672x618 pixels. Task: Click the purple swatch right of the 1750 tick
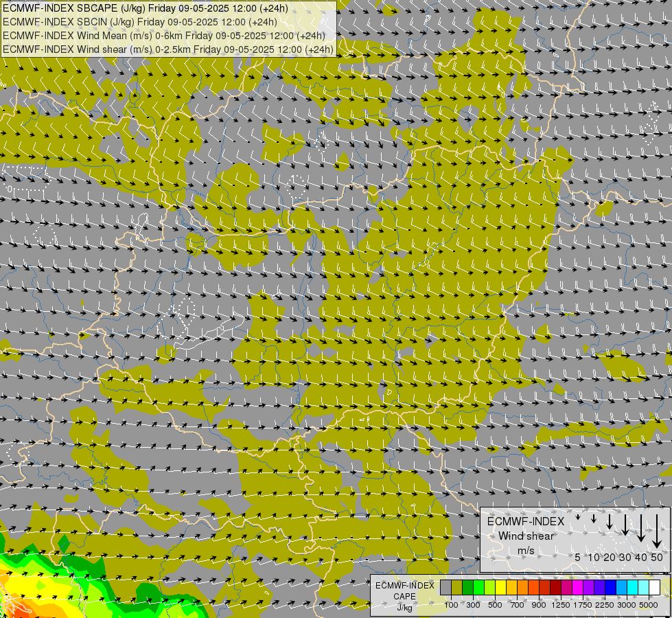click(589, 588)
